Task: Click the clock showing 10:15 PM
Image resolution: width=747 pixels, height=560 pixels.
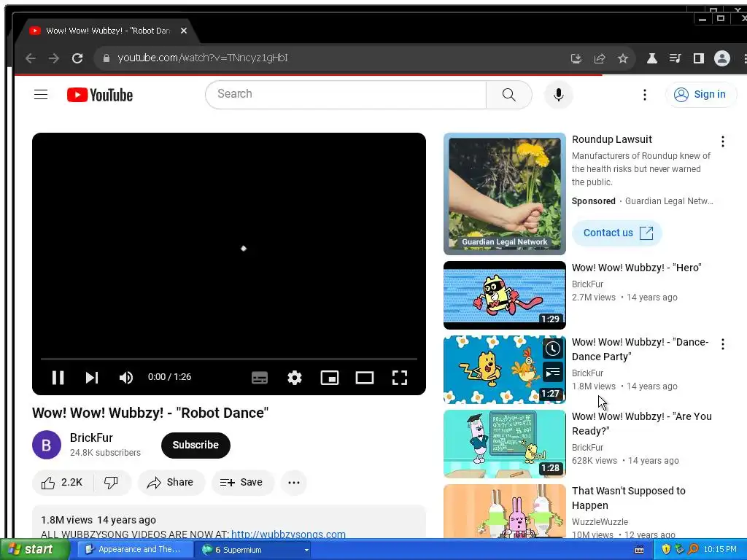Action: coord(720,550)
